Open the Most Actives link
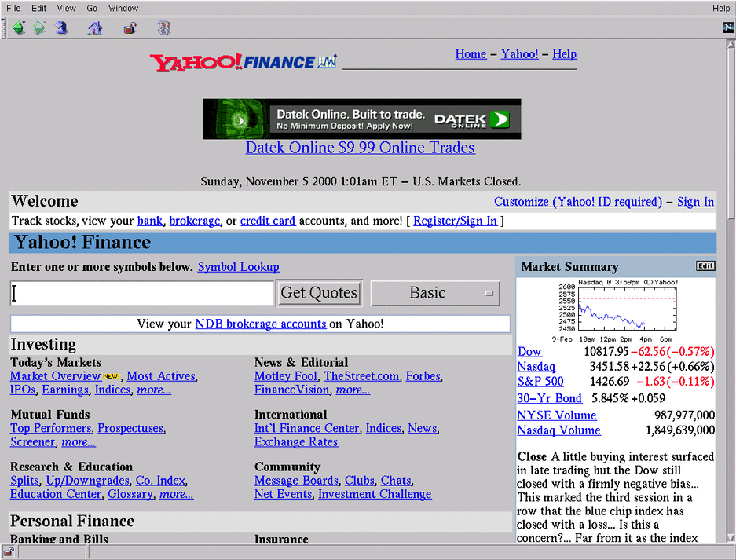736x560 pixels. pyautogui.click(x=161, y=376)
